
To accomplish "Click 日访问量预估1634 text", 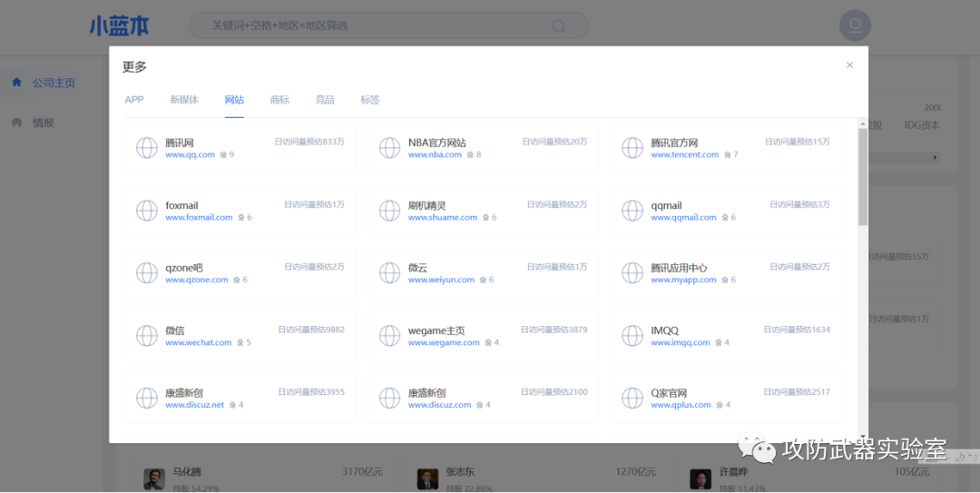I will (x=797, y=330).
